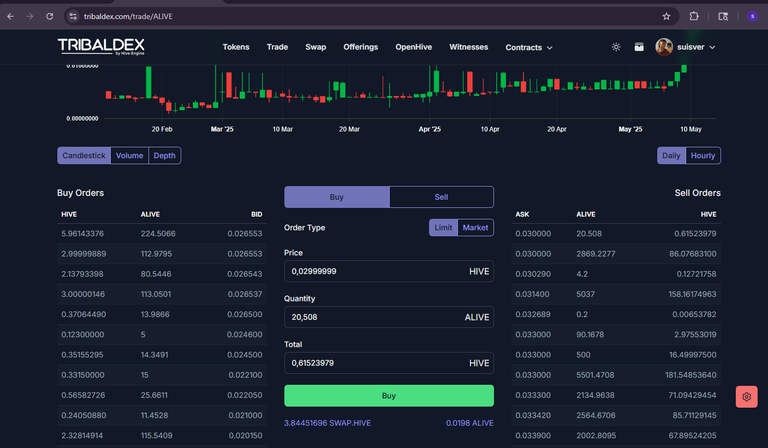Select the Sell tab in order form
The height and width of the screenshot is (448, 768).
click(x=441, y=197)
